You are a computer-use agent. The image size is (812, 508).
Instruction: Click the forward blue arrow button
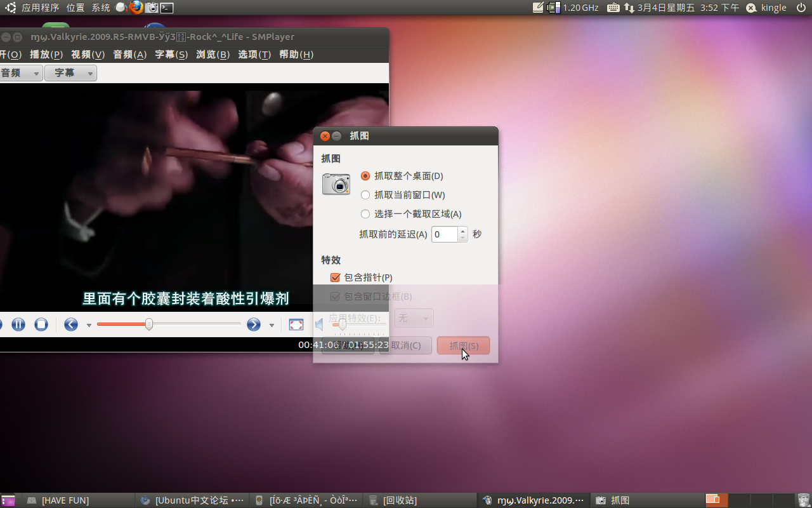pyautogui.click(x=254, y=324)
